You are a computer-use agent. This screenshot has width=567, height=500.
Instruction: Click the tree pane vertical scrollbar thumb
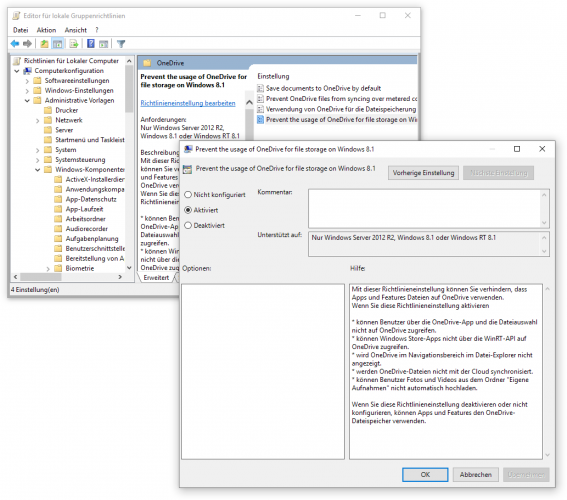click(x=129, y=89)
